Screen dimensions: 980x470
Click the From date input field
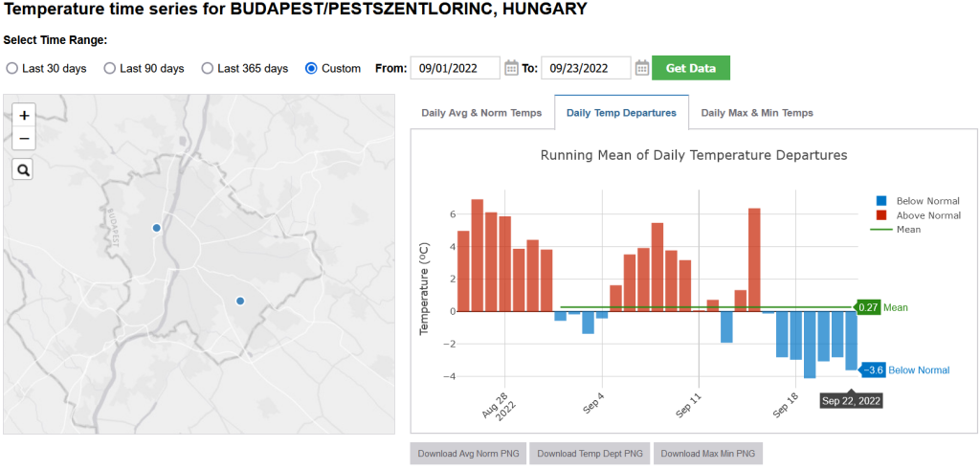tap(456, 68)
